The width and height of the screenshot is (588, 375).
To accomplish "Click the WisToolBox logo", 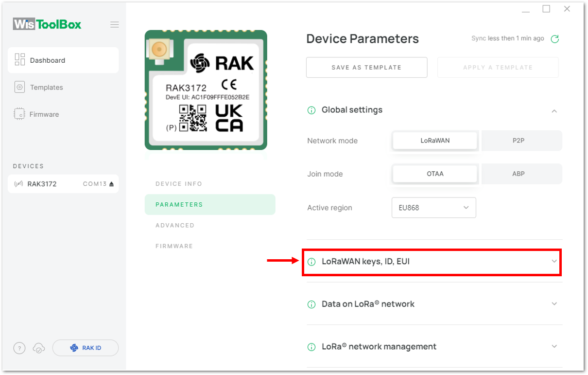I will pos(47,24).
